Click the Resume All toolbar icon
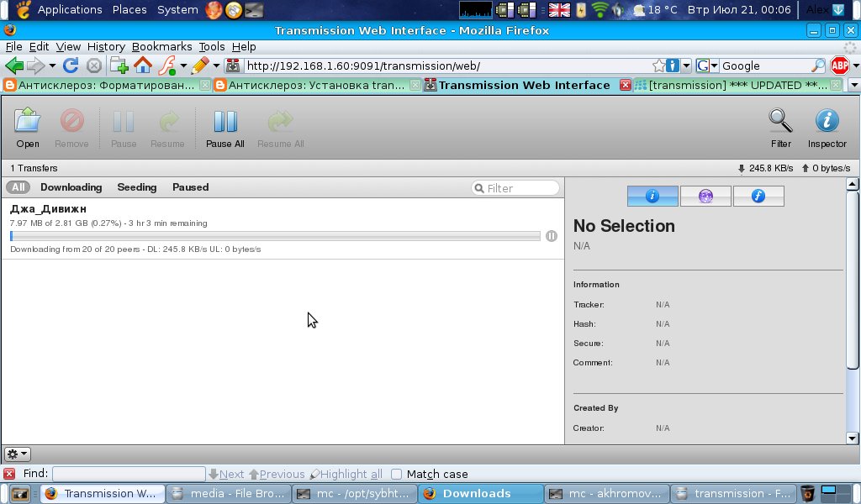Image resolution: width=861 pixels, height=504 pixels. 281,128
